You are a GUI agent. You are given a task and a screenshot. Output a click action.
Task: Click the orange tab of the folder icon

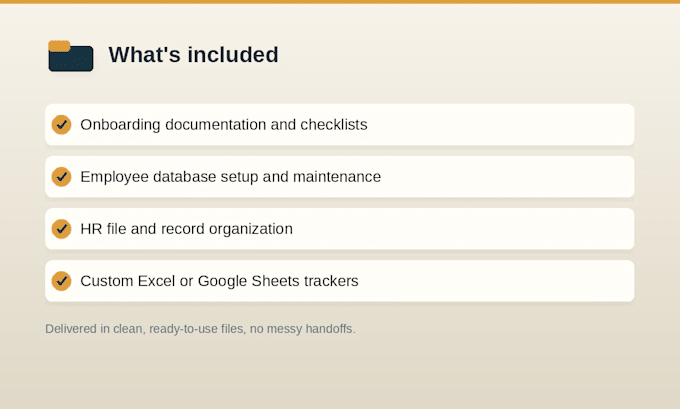[59, 46]
